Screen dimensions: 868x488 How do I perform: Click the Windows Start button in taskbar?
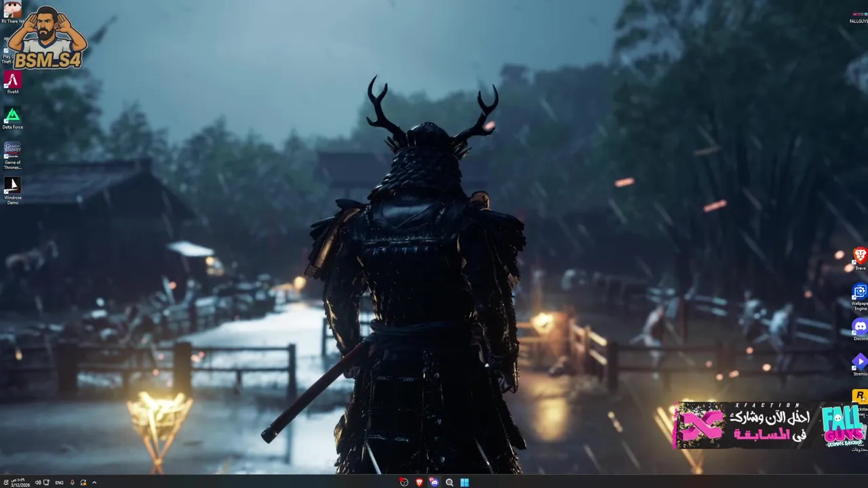point(465,482)
